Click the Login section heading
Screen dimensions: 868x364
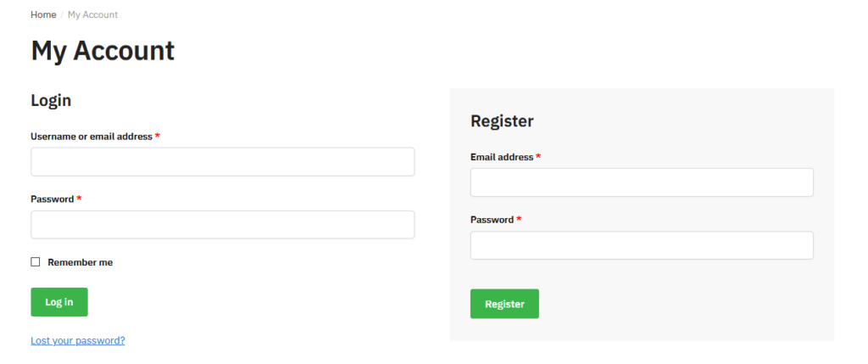click(51, 100)
